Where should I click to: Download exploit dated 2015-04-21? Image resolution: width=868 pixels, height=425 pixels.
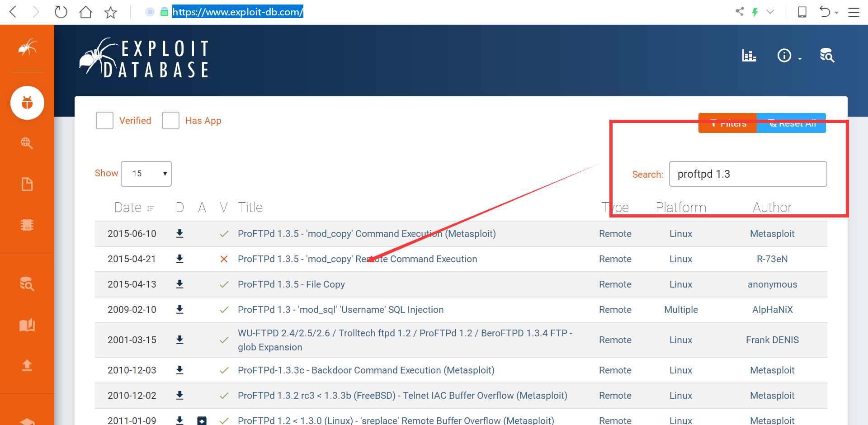coord(179,259)
